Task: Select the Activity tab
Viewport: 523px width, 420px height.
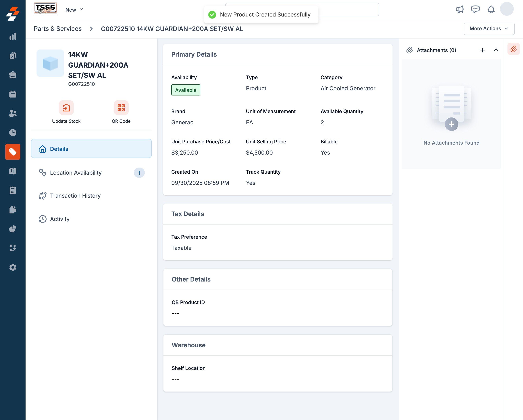Action: pos(60,219)
